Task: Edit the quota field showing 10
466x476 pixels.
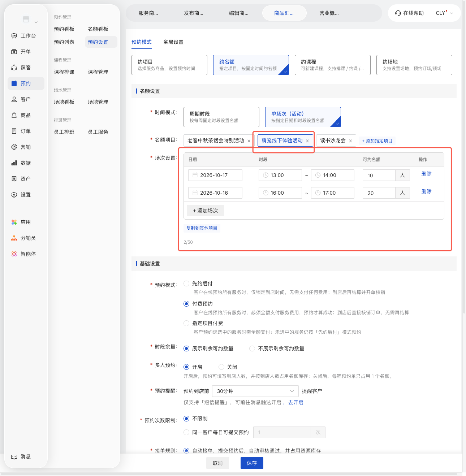Action: point(379,175)
